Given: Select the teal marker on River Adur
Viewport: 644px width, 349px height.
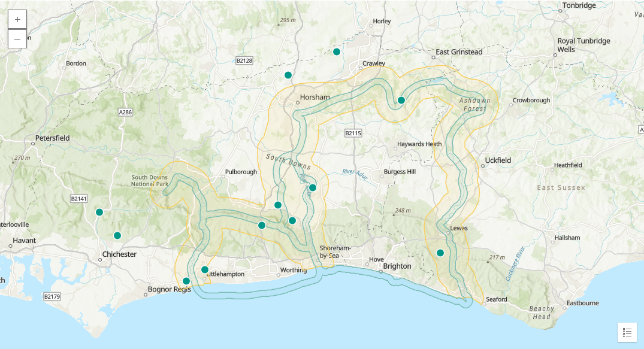Looking at the screenshot, I should pos(313,187).
